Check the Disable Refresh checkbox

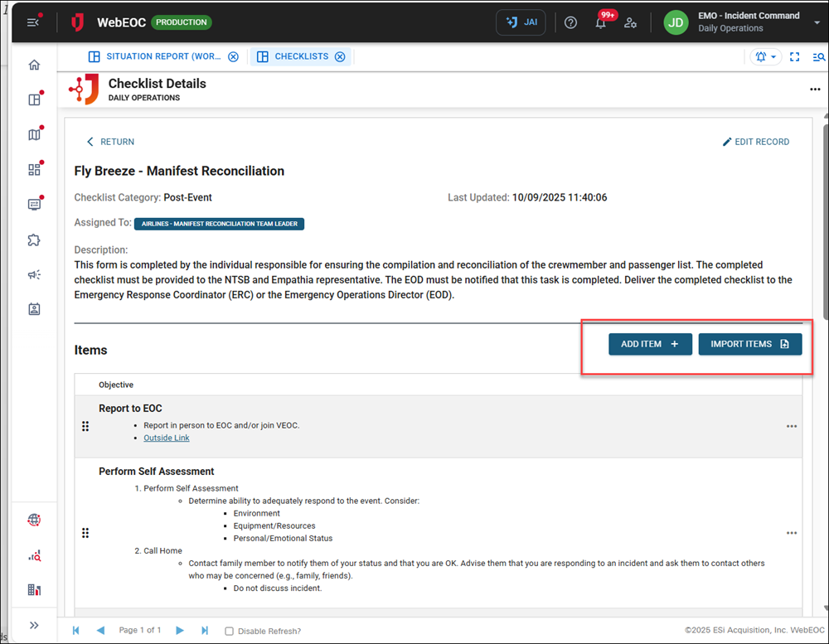[229, 631]
